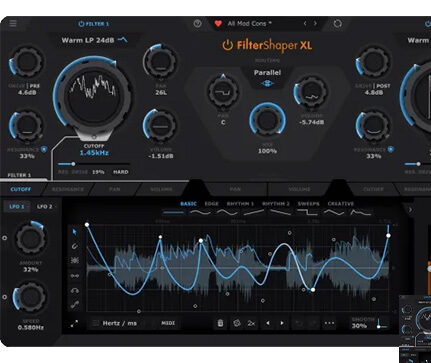The width and height of the screenshot is (431, 363).
Task: Select the EDGE shape category
Action: point(212,204)
